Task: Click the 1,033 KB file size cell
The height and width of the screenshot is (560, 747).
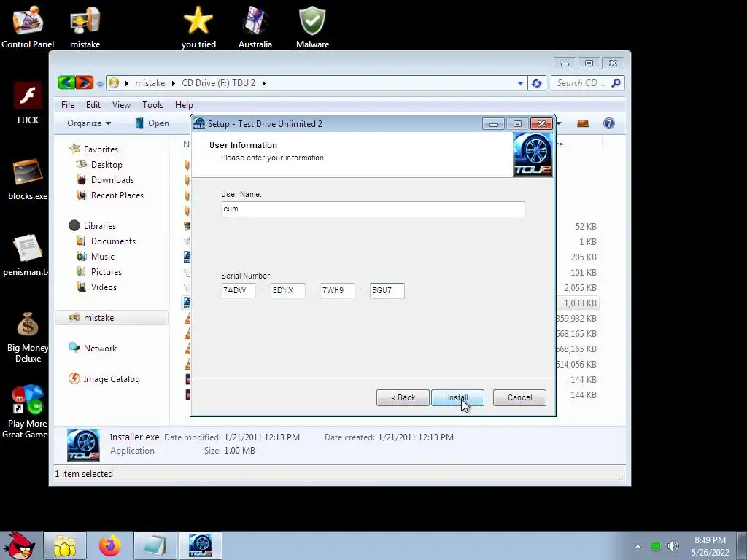Action: coord(580,303)
